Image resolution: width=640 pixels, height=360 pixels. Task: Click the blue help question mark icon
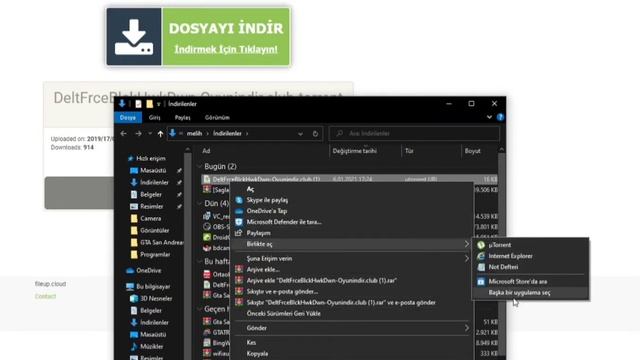click(500, 117)
